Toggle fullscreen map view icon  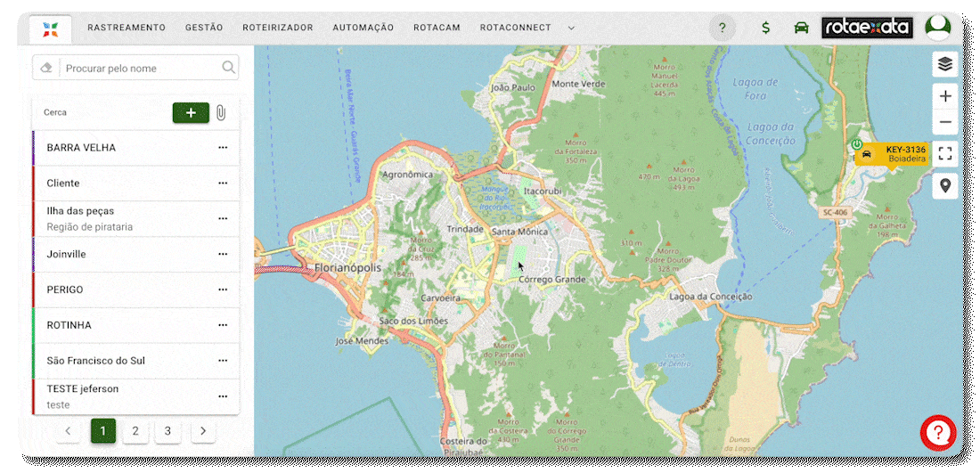click(x=945, y=154)
